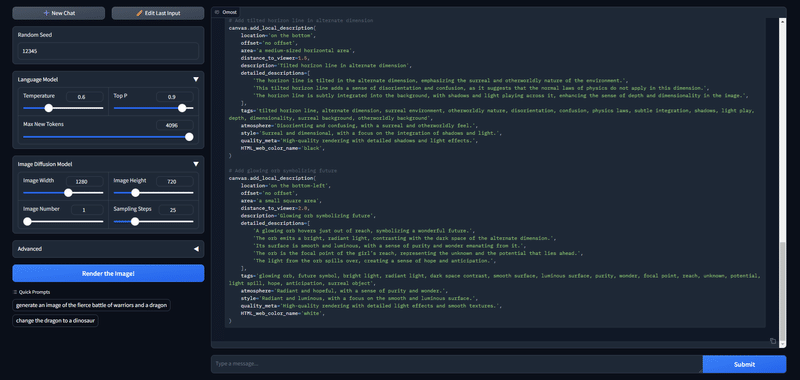The height and width of the screenshot is (380, 800).
Task: Click the line starting tags='glowing orb, future symbol
Action: coord(494,279)
